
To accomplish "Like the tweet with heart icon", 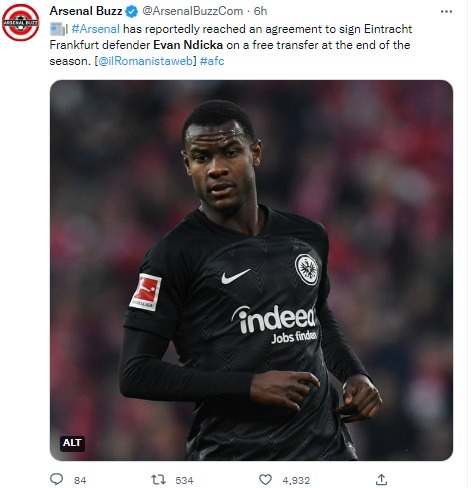I will click(265, 480).
